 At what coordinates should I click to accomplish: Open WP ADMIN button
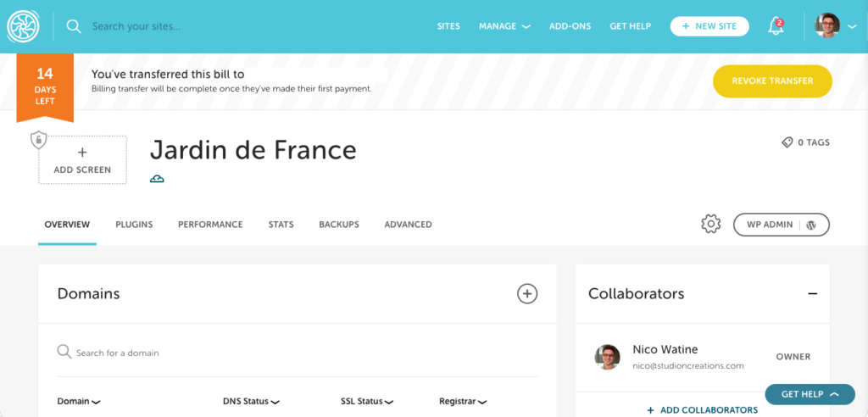(781, 225)
